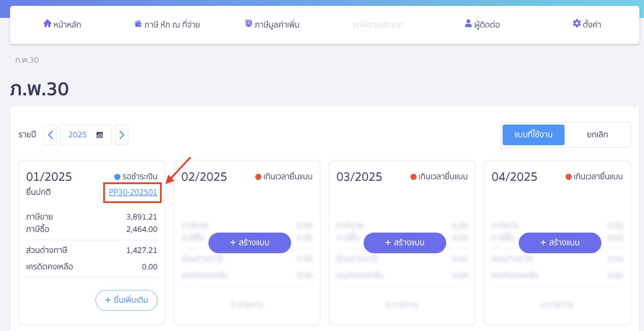
Task: Click the 2025 year input field
Action: (78, 135)
